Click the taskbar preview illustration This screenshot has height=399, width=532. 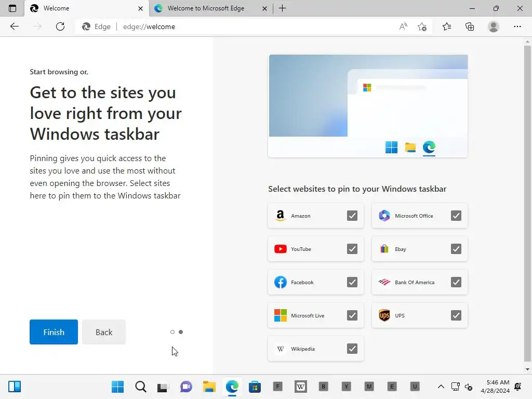coord(368,106)
